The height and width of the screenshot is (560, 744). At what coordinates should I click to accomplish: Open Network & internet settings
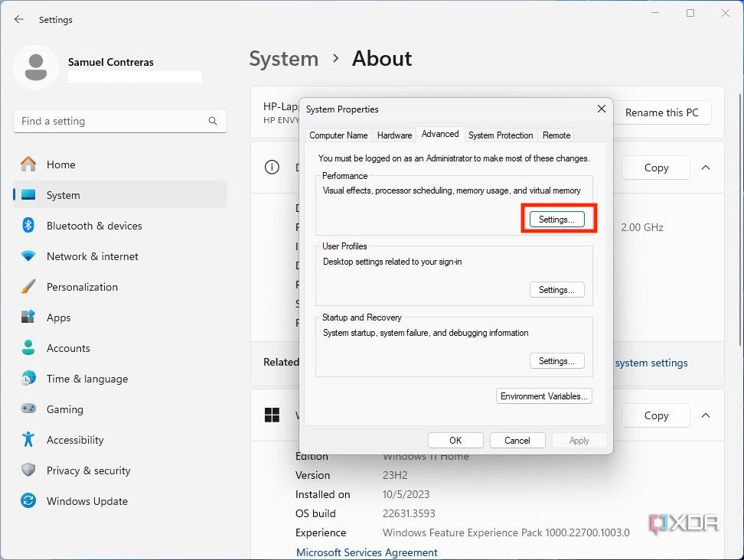(x=120, y=256)
